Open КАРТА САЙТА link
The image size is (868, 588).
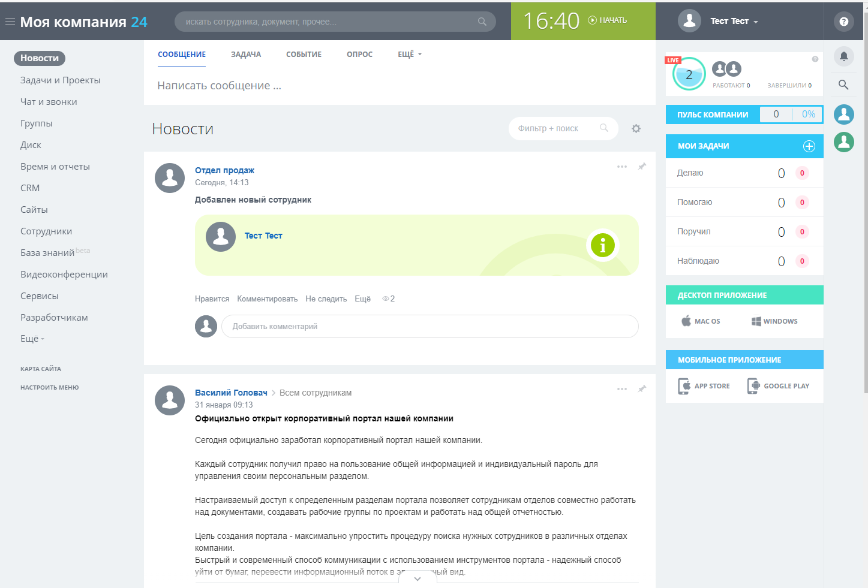(x=41, y=369)
